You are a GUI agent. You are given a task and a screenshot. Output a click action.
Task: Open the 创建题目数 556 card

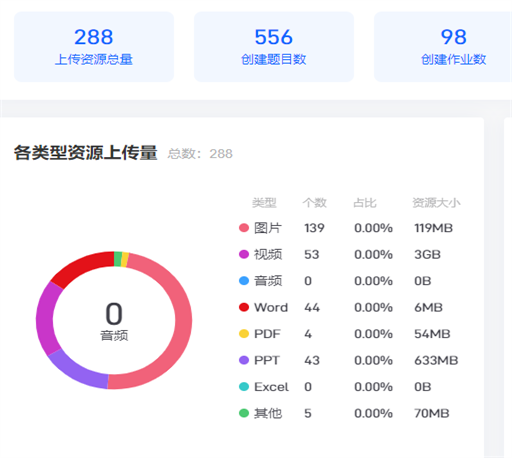click(x=274, y=47)
